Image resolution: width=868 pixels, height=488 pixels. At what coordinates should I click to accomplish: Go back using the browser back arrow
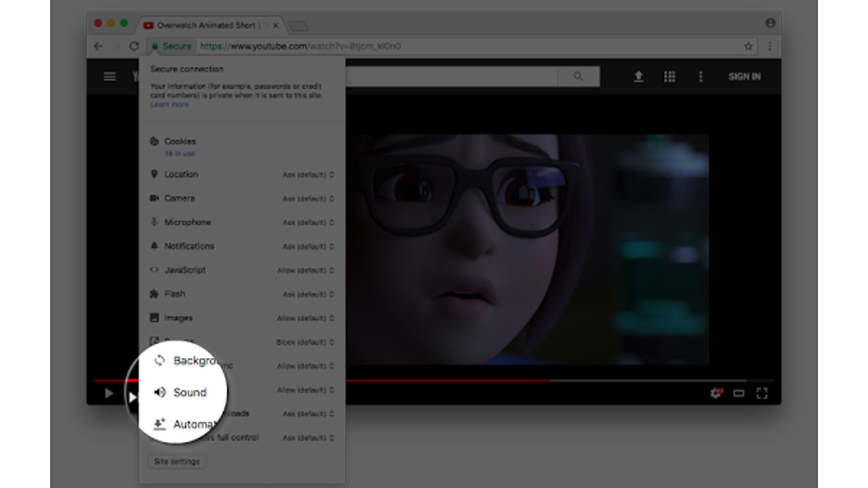[x=98, y=46]
